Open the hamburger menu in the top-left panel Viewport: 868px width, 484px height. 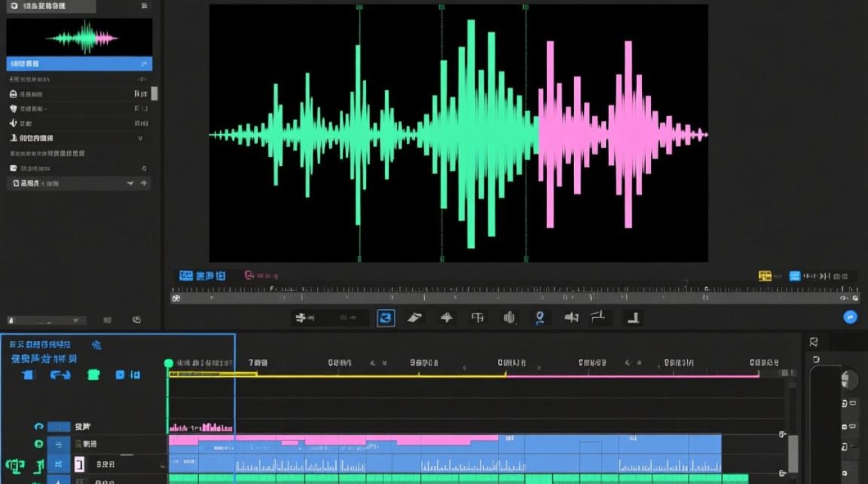point(143,6)
